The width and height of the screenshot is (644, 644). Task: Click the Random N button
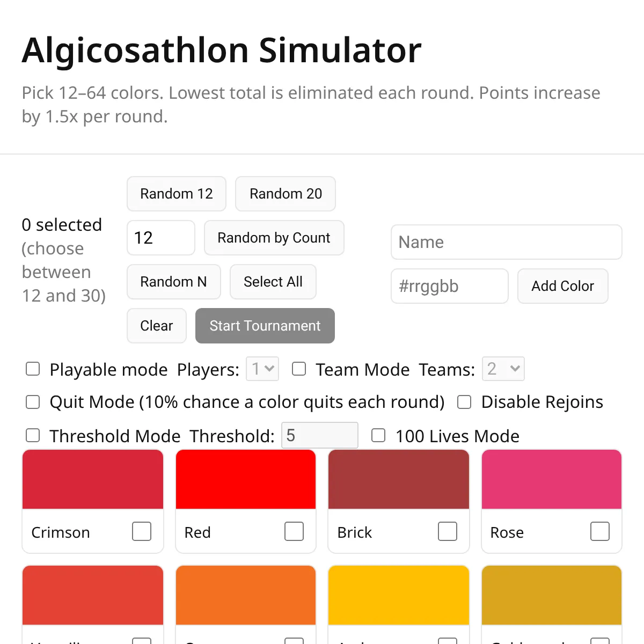[174, 282]
